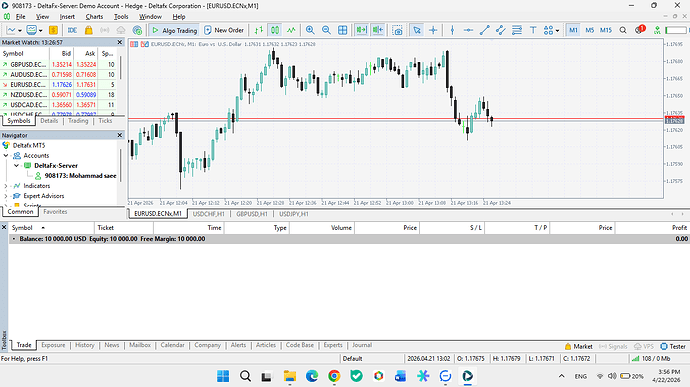Open Google Chrome from the taskbar
This screenshot has width=690, height=387.
334,376
